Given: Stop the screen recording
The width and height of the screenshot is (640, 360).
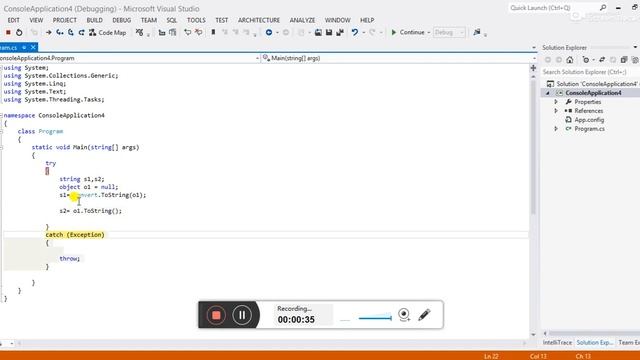Looking at the screenshot, I should [x=216, y=315].
